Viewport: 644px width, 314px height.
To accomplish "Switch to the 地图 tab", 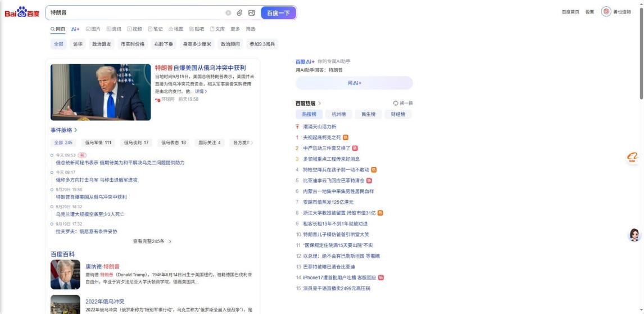I will point(176,29).
